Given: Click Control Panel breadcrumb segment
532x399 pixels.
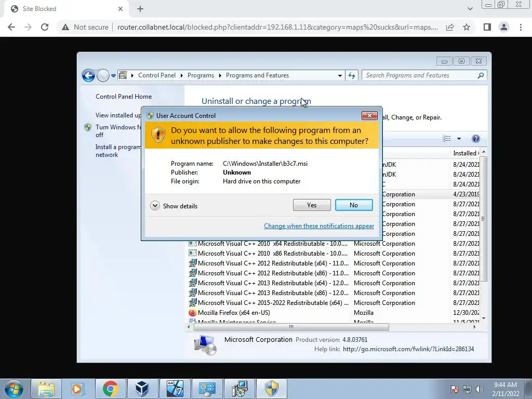Looking at the screenshot, I should 157,75.
